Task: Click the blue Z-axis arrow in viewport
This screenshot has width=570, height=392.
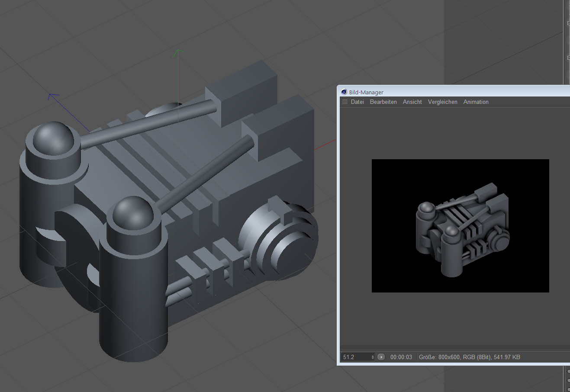Action: (53, 96)
